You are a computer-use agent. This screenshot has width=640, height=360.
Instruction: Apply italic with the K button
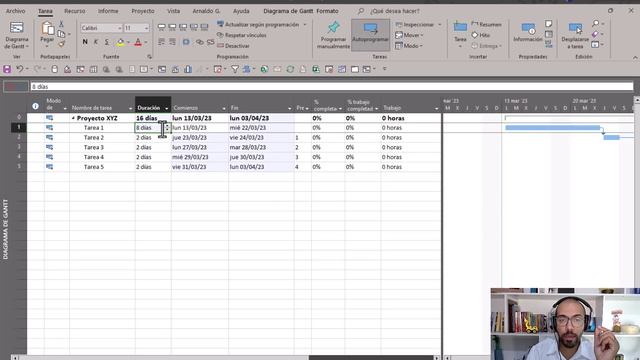tap(96, 42)
